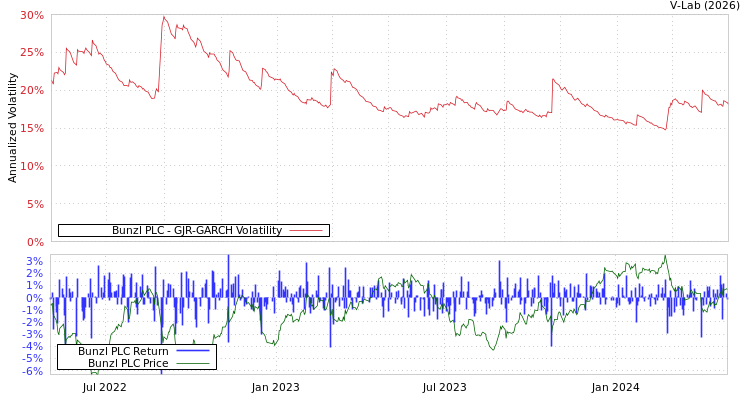Viewport: 750px width, 400px height.
Task: Click the -1% label on the return axis
Action: pyautogui.click(x=33, y=310)
